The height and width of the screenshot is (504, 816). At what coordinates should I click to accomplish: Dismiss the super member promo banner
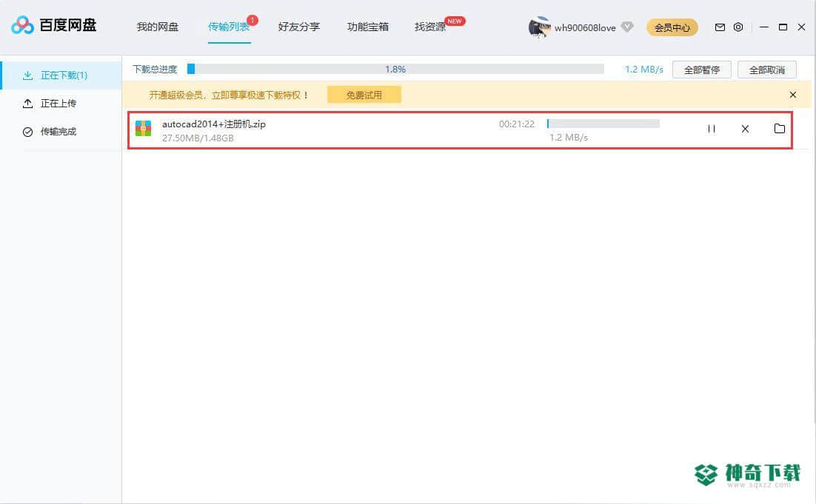point(792,95)
